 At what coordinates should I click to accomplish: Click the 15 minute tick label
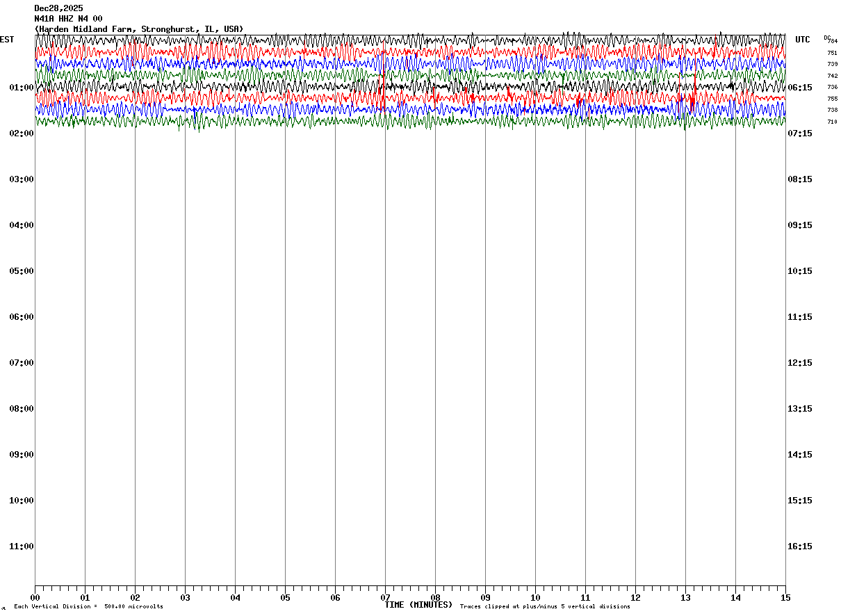click(x=785, y=597)
